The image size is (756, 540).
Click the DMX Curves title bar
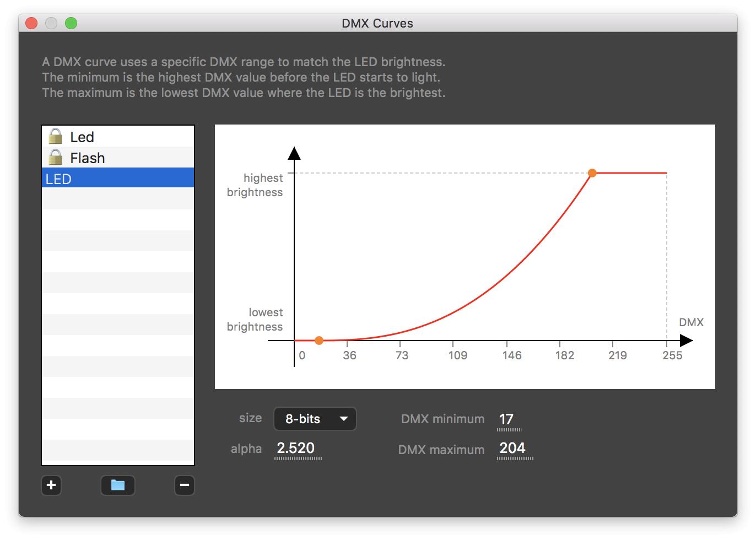click(x=377, y=23)
